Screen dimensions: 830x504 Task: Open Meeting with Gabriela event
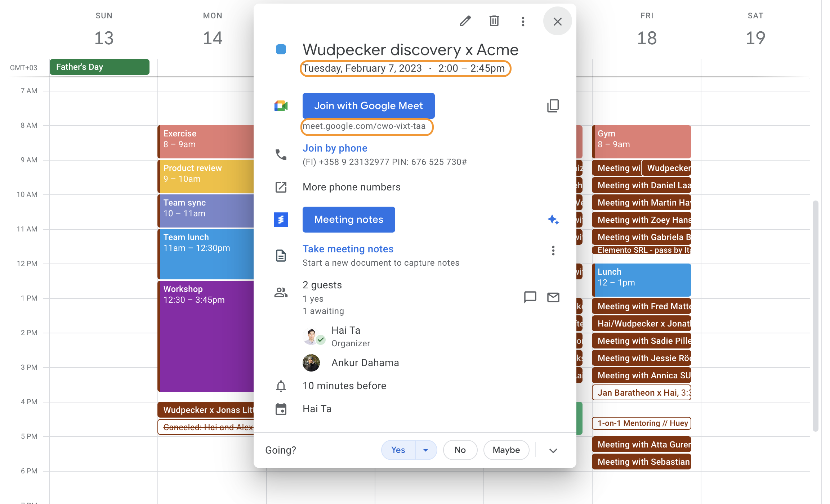tap(642, 237)
